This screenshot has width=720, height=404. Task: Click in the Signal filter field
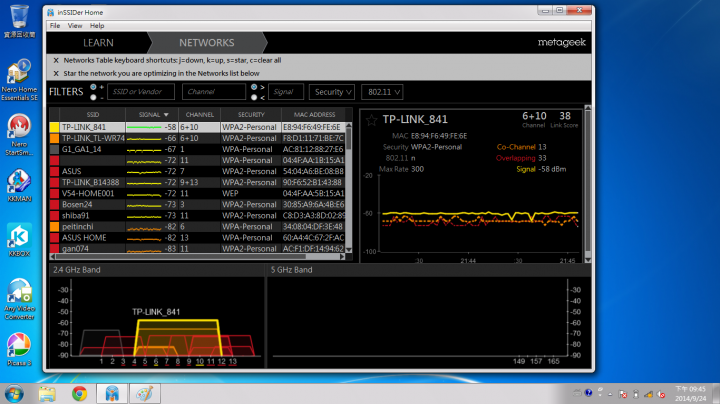[286, 92]
